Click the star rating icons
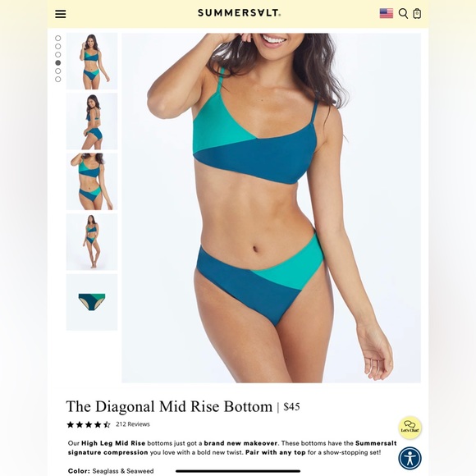476x476 pixels. click(89, 424)
